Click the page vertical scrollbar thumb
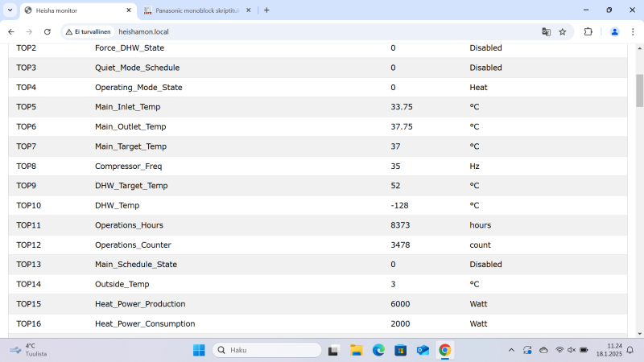The height and width of the screenshot is (362, 644). [639, 90]
